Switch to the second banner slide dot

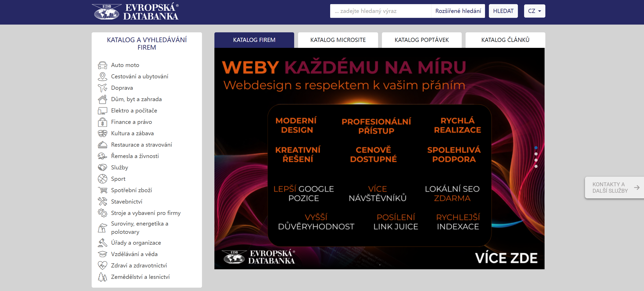click(x=536, y=154)
